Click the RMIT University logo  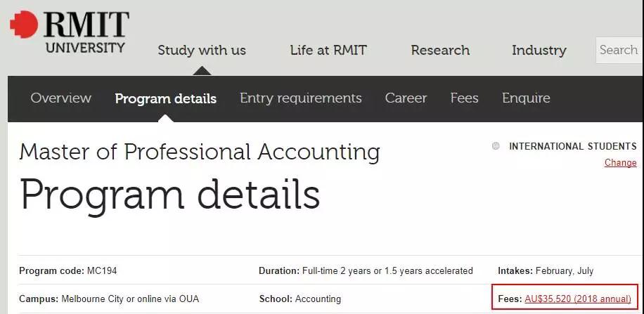69,32
